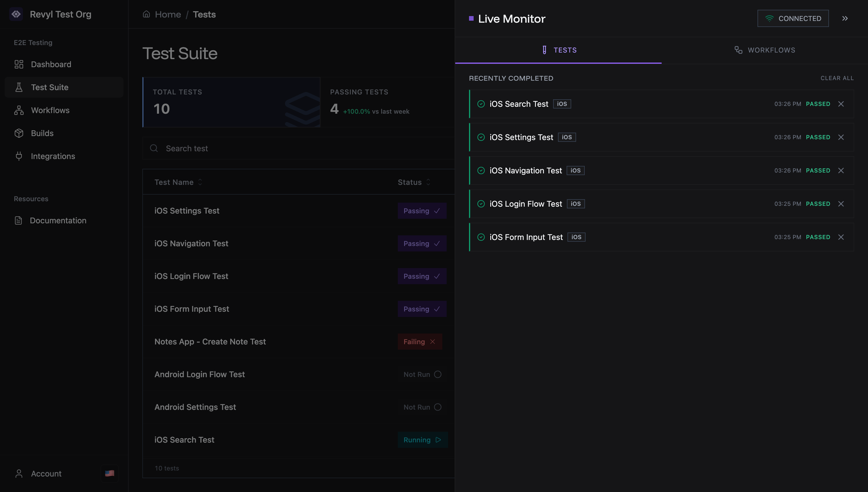Dismiss the iOS Search Test completion entry
Screen dimensions: 868x492
pos(841,104)
